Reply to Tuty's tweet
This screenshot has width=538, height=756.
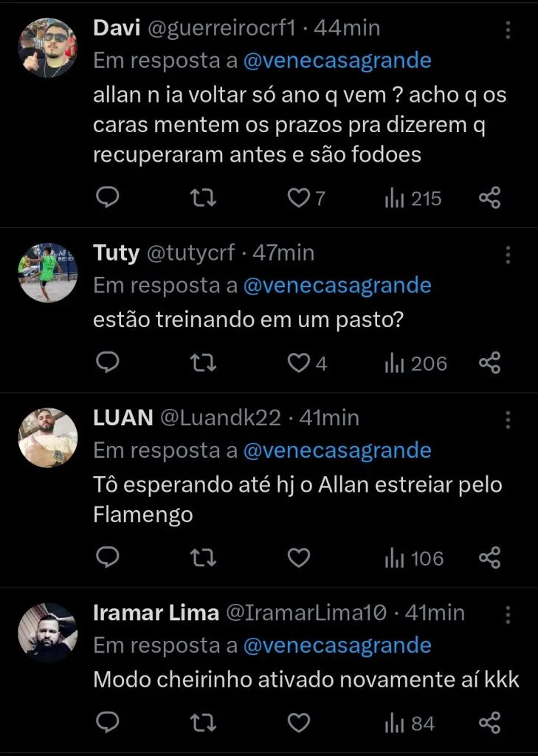(x=108, y=362)
